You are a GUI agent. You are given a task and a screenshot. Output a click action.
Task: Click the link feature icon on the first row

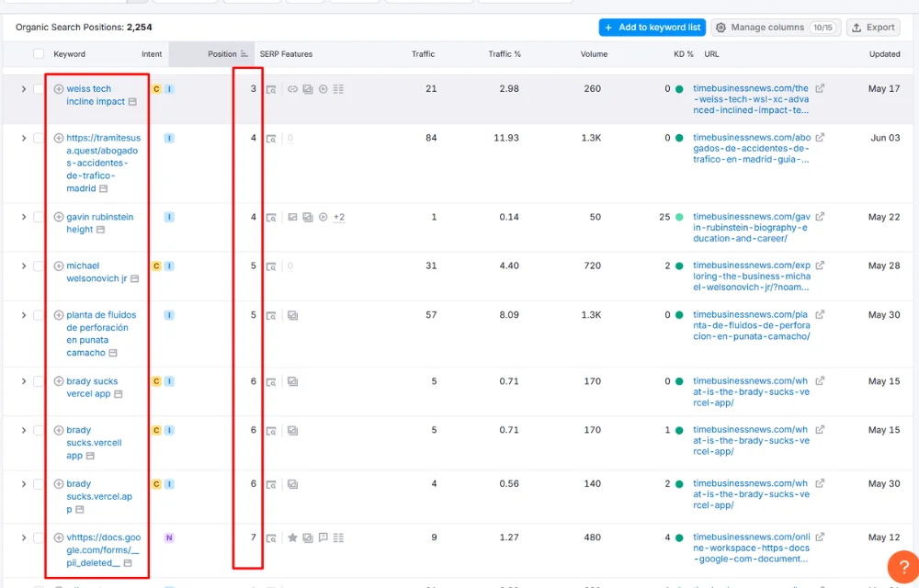point(293,89)
